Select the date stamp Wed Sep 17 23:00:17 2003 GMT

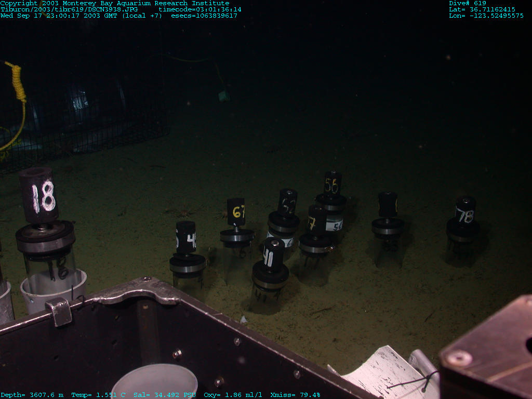[x=59, y=16]
